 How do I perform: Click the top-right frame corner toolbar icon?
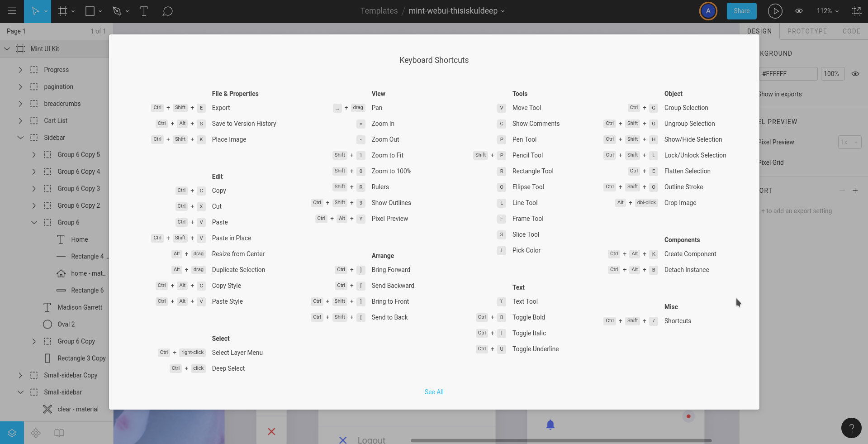point(856,11)
